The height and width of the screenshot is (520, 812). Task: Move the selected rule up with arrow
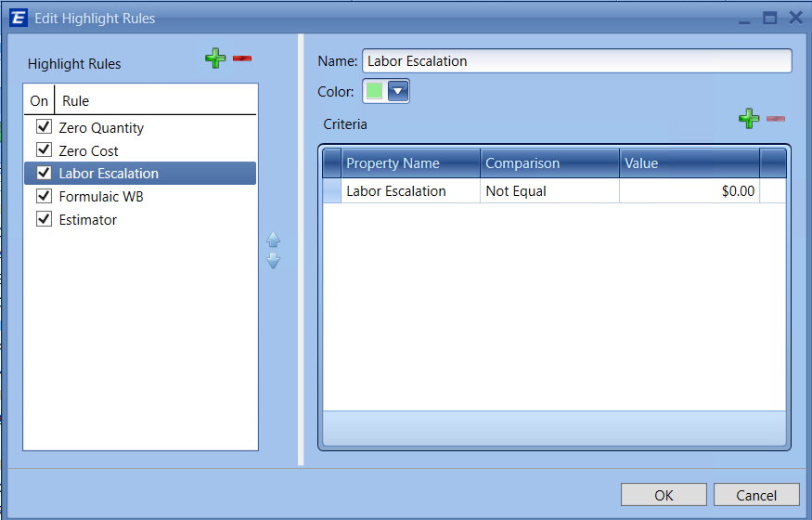point(273,240)
